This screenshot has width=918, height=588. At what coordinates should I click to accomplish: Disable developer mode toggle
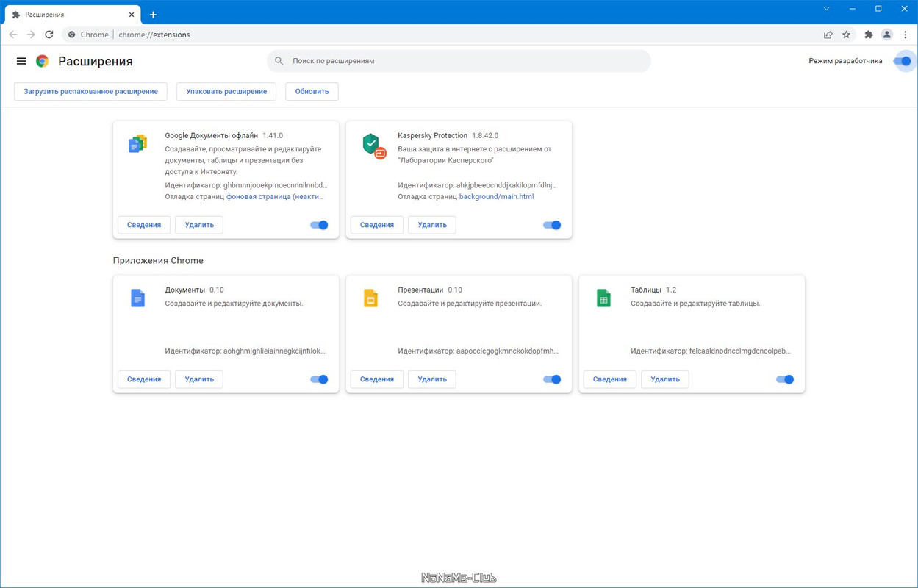point(903,61)
